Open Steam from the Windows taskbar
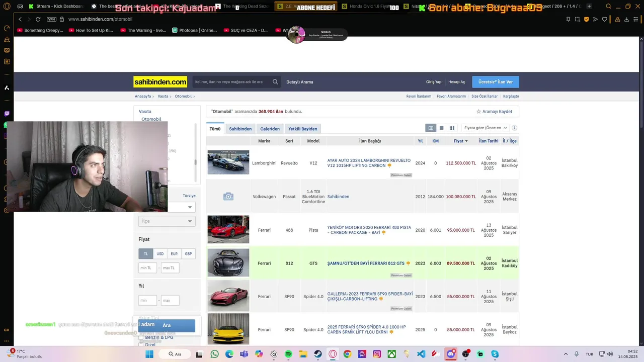Image resolution: width=644 pixels, height=362 pixels. pyautogui.click(x=318, y=354)
